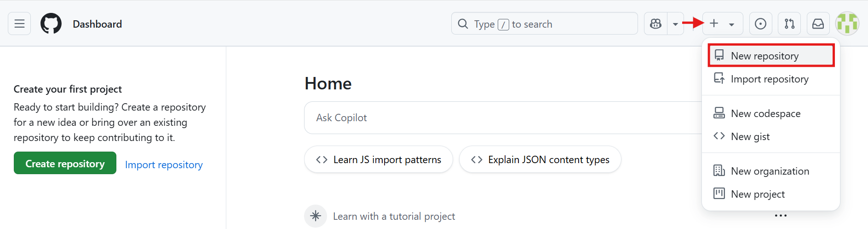Select New organization menu item
The height and width of the screenshot is (229, 868).
coord(770,171)
